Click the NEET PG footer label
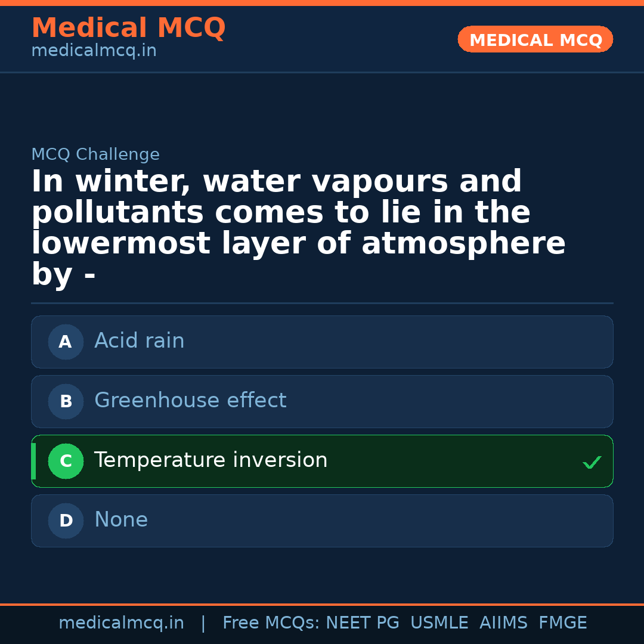The height and width of the screenshot is (644, 644). point(363,623)
